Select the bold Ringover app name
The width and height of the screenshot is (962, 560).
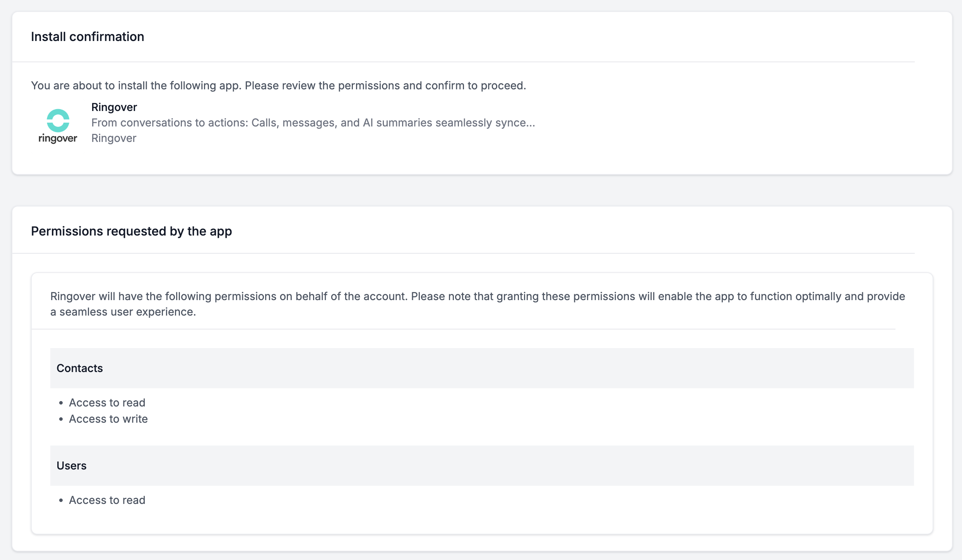[114, 107]
